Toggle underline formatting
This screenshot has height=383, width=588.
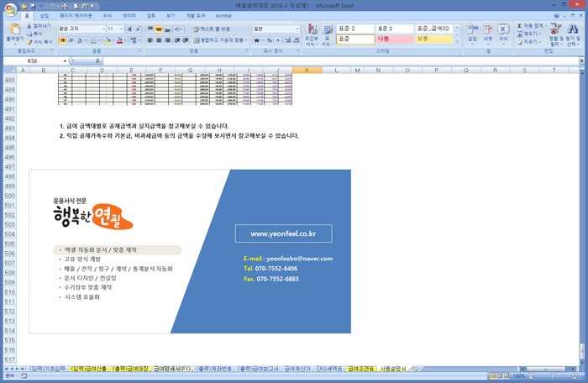click(80, 40)
